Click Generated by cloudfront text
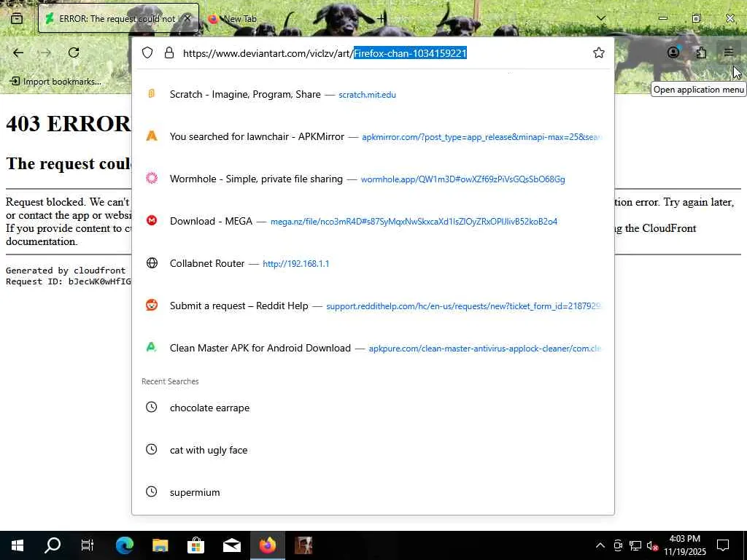The height and width of the screenshot is (560, 747). (66, 271)
